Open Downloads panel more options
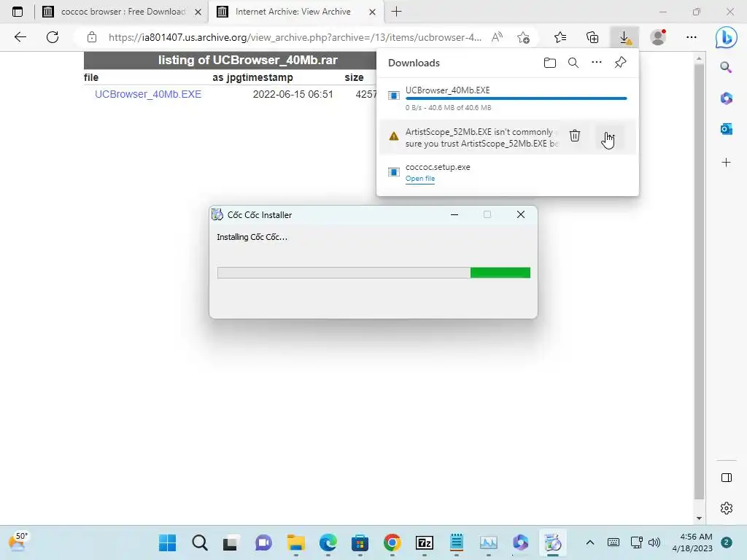 pyautogui.click(x=597, y=63)
